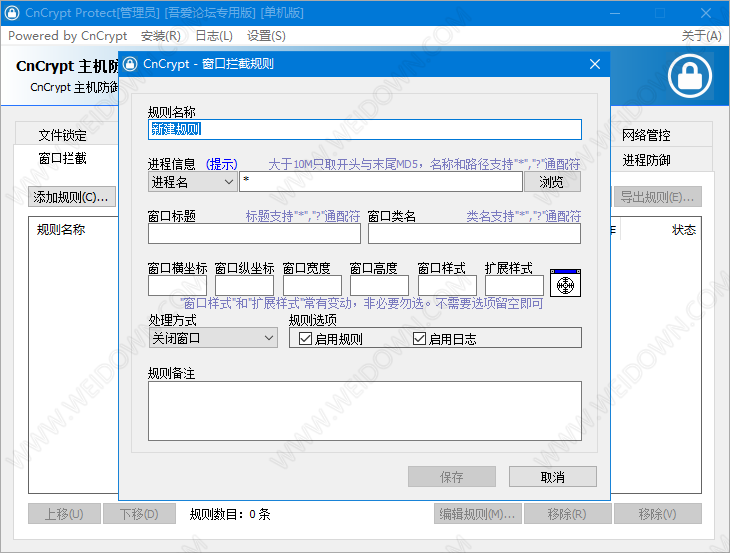Viewport: 730px width, 553px height.
Task: Click the 窗口宽度 input field
Action: [x=312, y=285]
